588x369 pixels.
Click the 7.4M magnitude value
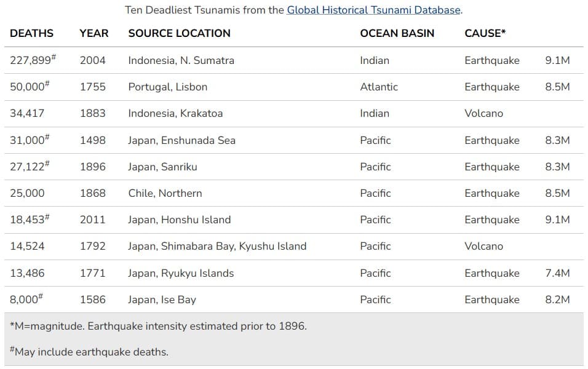tap(557, 273)
